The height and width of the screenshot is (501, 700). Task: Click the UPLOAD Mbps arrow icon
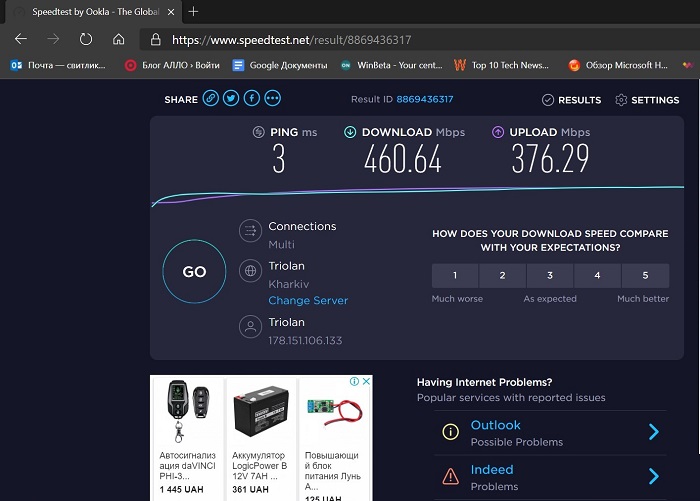point(498,132)
